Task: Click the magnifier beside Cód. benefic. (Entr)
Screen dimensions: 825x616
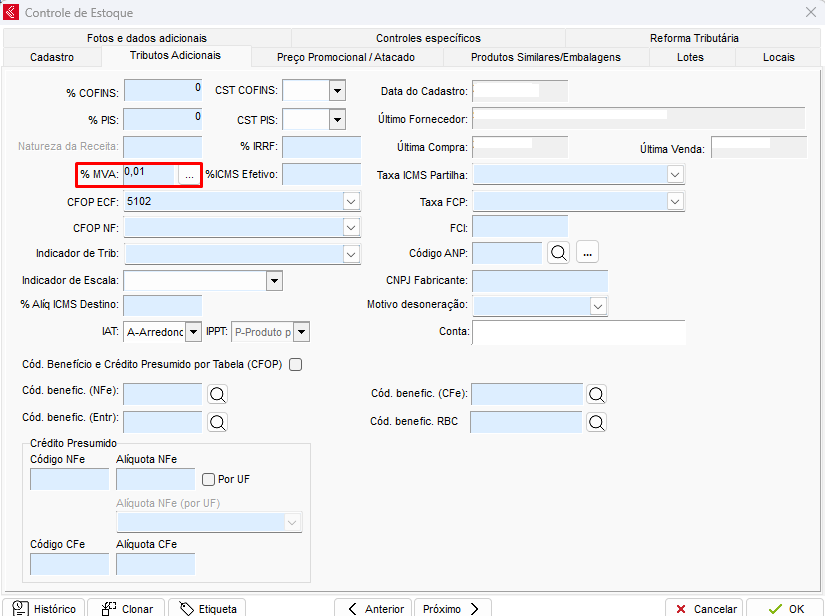Action: click(x=217, y=421)
